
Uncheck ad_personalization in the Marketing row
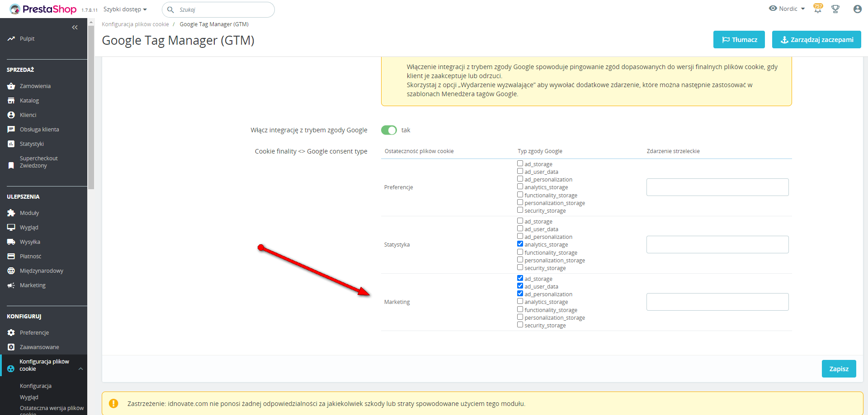pos(520,294)
